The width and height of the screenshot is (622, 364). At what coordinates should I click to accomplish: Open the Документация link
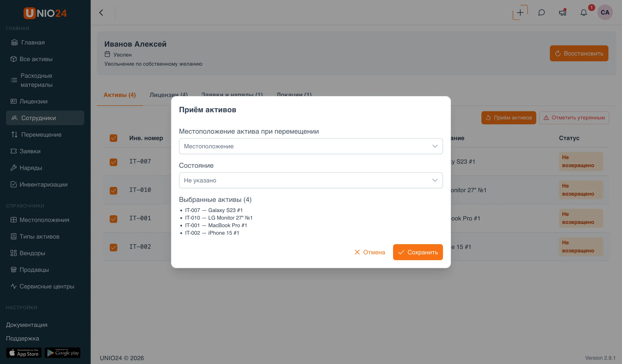(x=27, y=325)
